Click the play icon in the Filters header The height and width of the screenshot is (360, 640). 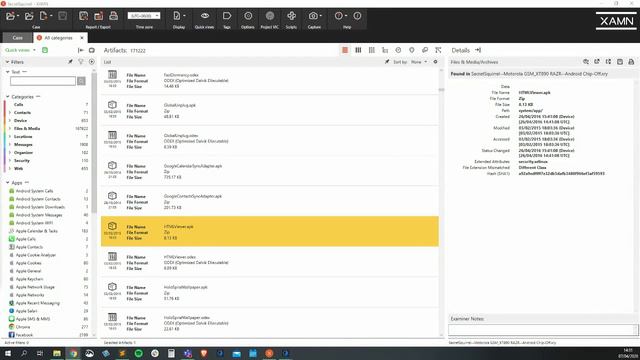(x=91, y=62)
